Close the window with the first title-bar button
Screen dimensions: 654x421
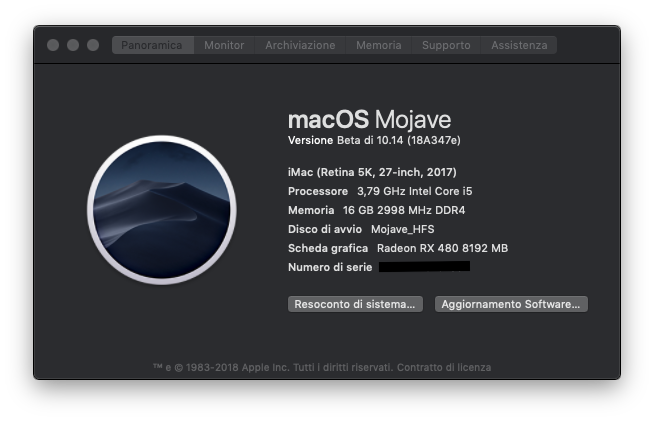tap(53, 45)
